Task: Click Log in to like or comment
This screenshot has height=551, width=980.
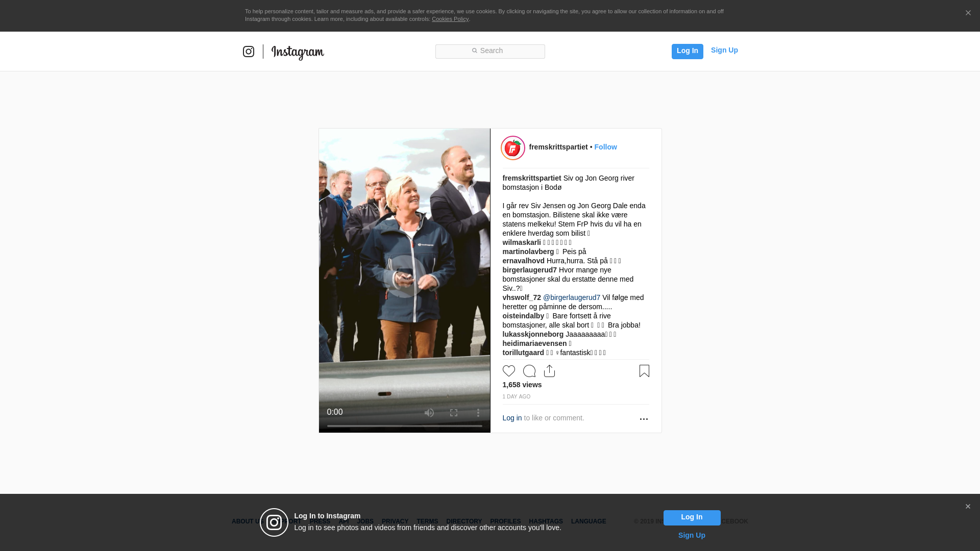Action: point(512,418)
